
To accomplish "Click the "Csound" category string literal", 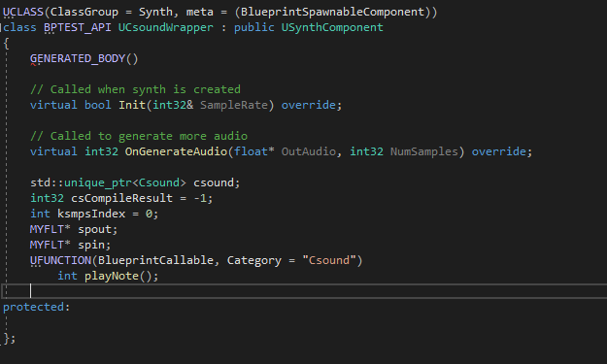I will [329, 260].
